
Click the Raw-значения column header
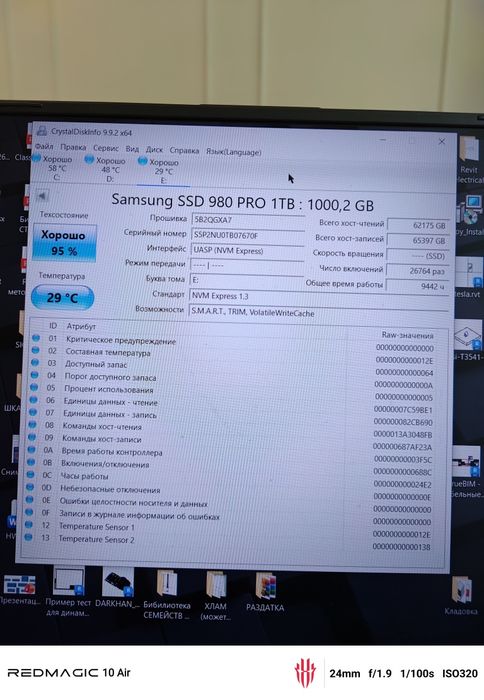pyautogui.click(x=407, y=335)
